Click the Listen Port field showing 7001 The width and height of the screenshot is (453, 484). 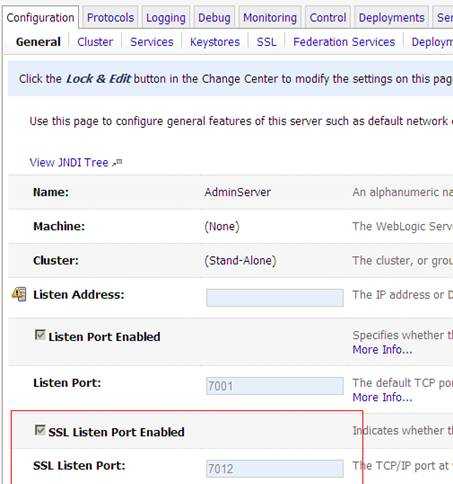point(275,386)
